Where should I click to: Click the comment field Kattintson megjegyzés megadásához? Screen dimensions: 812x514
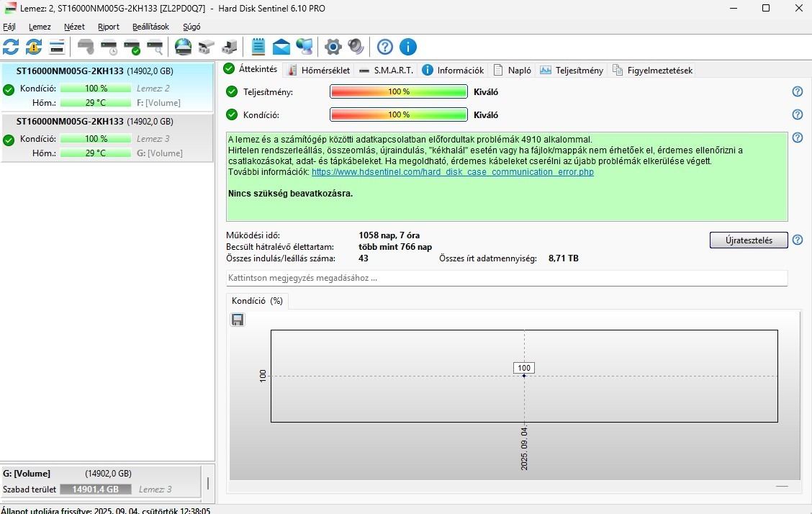point(507,278)
